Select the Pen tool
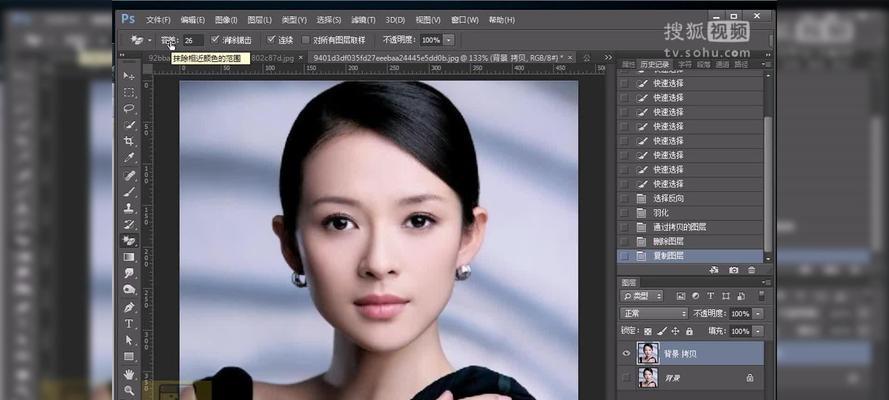This screenshot has width=889, height=400. 129,308
